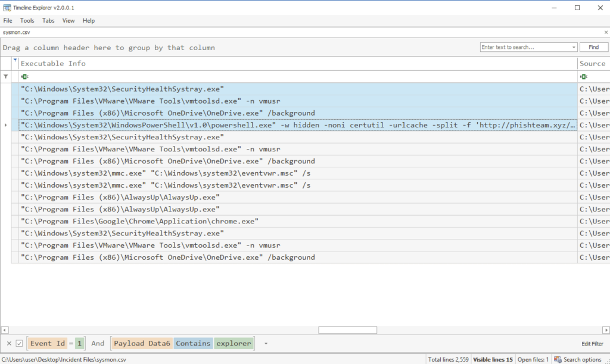Select first mmc.exe eventvwr.msc row
This screenshot has width=610, height=364.
tap(298, 173)
